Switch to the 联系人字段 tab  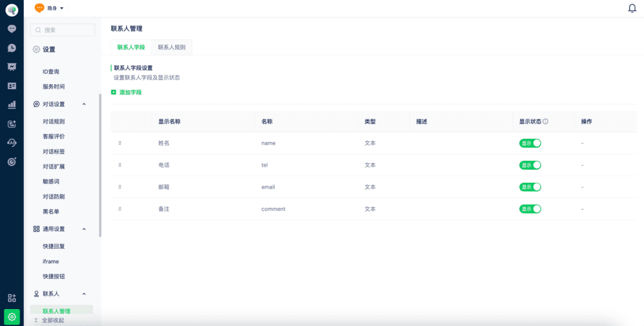131,47
